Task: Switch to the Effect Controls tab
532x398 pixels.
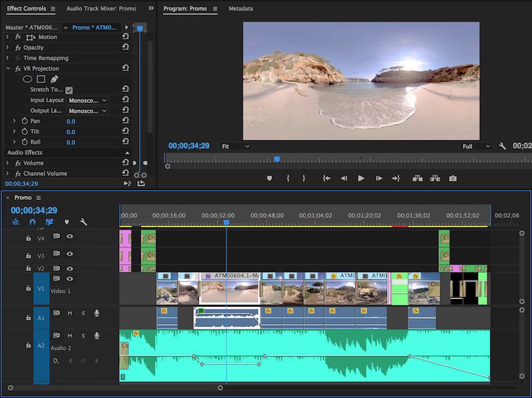Action: (x=27, y=9)
